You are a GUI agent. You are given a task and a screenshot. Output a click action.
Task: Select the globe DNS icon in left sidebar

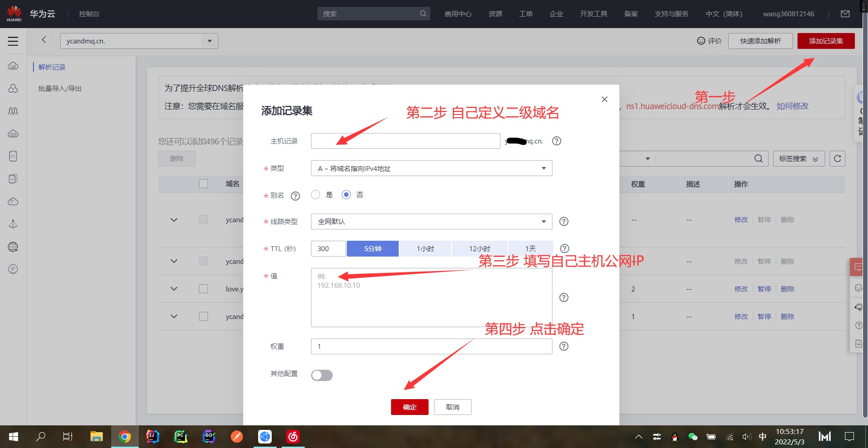[13, 247]
